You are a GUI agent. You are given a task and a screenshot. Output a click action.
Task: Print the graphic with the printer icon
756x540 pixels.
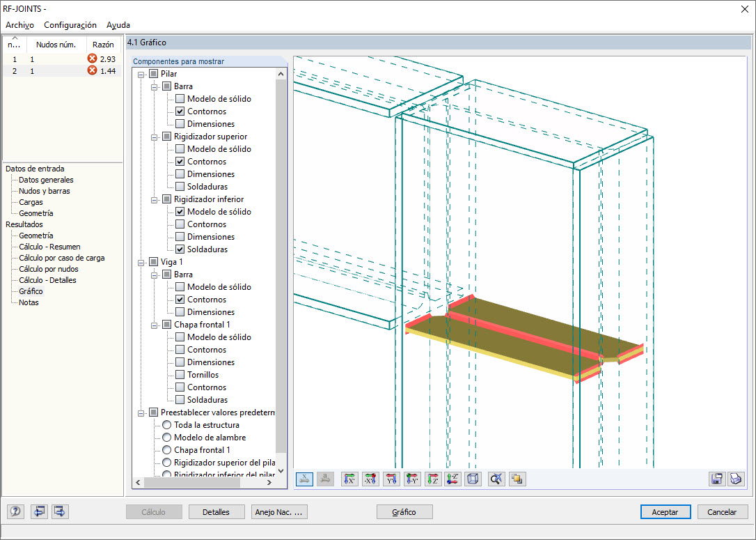pos(737,479)
